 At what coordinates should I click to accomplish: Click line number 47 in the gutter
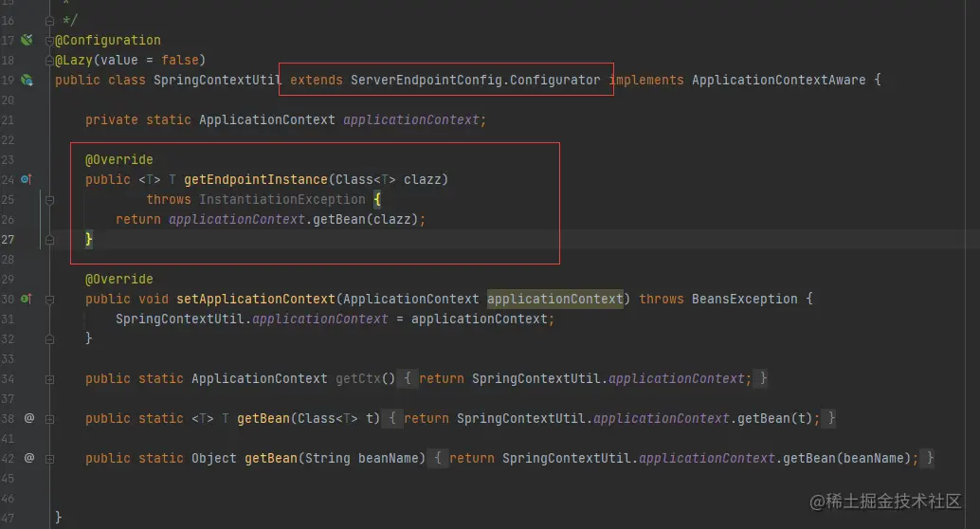pyautogui.click(x=8, y=518)
